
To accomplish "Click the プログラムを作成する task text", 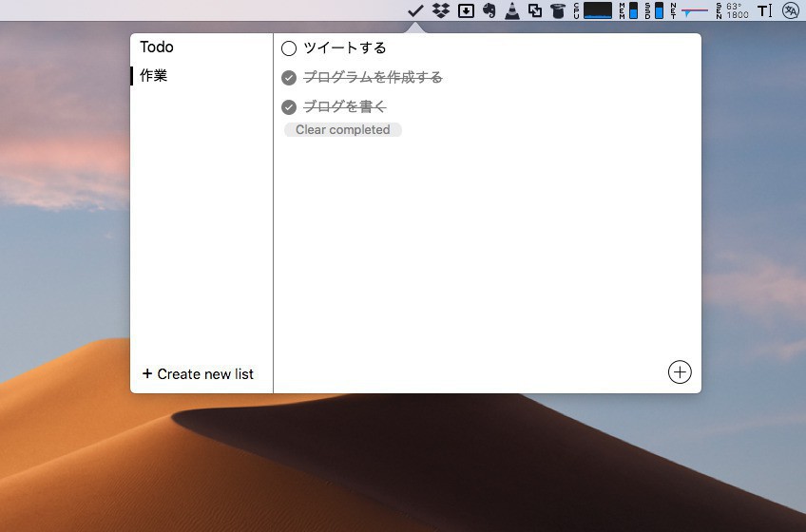I will [373, 77].
